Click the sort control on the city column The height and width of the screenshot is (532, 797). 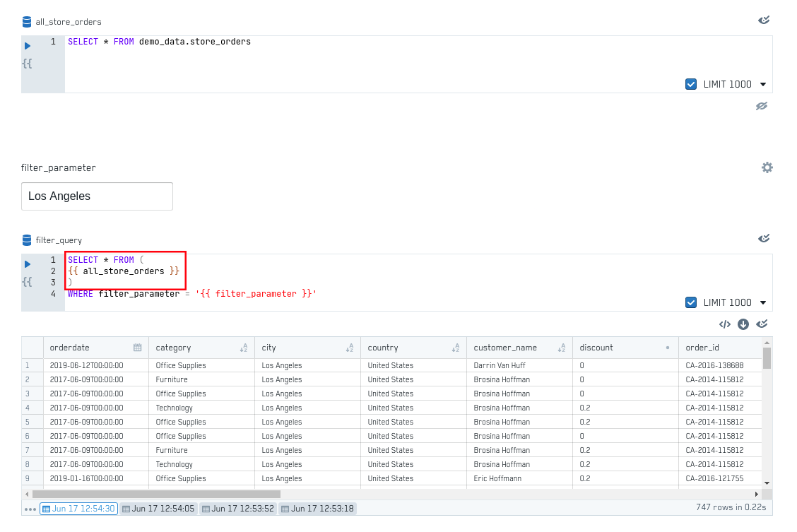coord(349,347)
